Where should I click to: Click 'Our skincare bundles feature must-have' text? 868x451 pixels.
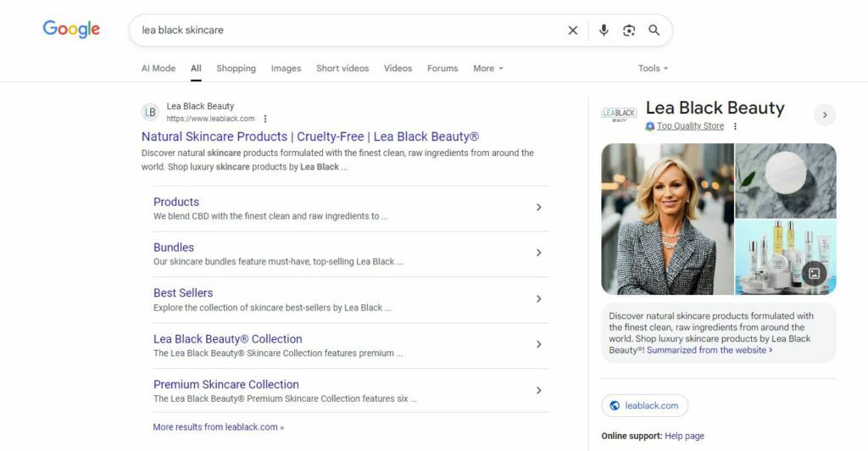(278, 262)
